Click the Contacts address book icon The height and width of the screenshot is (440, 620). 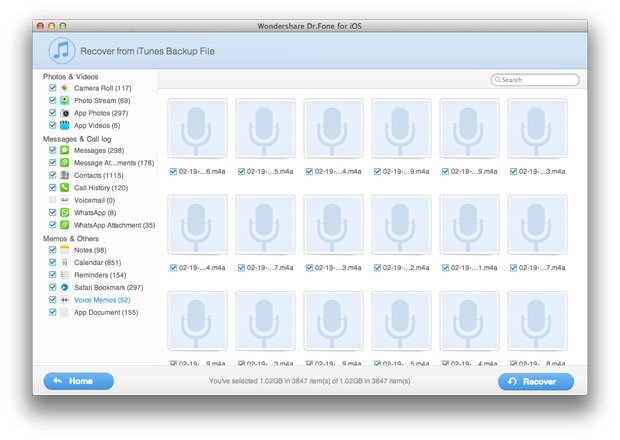click(x=64, y=175)
